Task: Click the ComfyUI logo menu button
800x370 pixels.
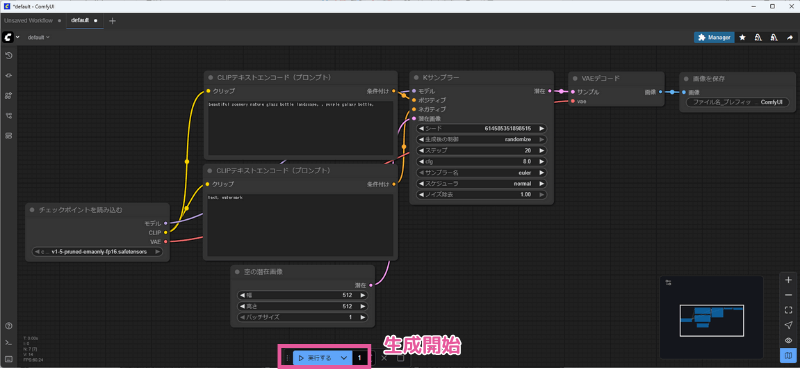Action: click(x=8, y=37)
